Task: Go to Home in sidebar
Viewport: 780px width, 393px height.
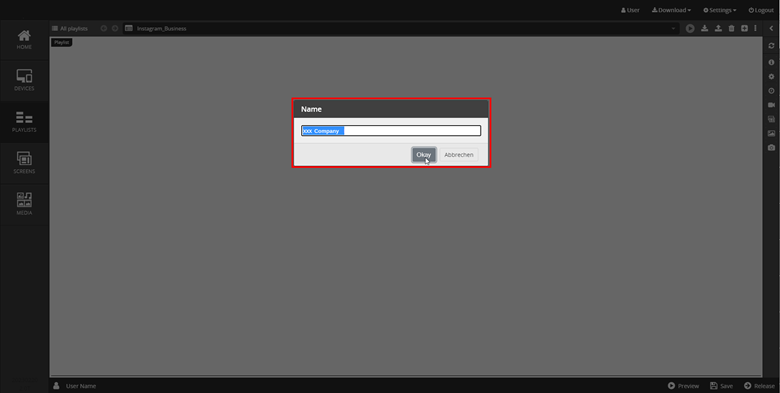Action: point(24,40)
